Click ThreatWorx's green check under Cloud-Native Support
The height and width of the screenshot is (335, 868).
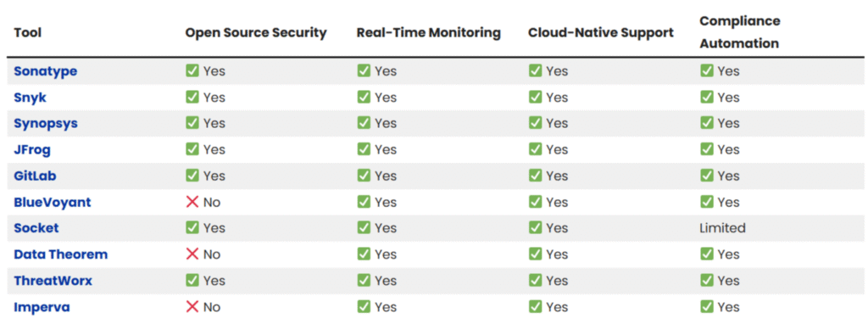click(536, 281)
